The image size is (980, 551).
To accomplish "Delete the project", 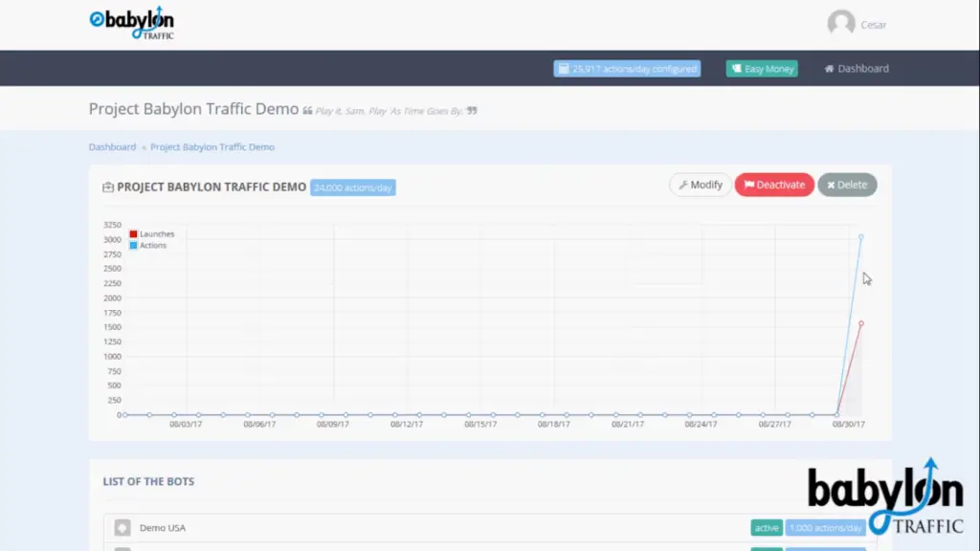I will tap(848, 185).
